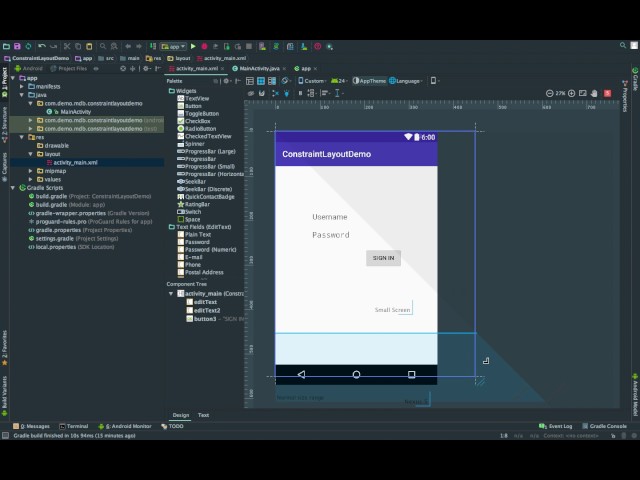
Task: Navigate forward with the right arrow
Action: coord(139,47)
